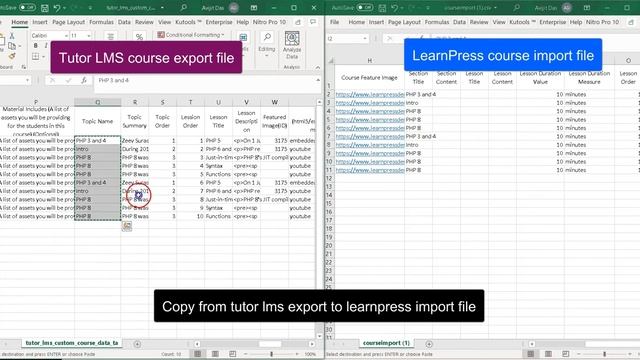The image size is (640, 360).
Task: Open search magnifier in Tutor LMS title bar
Action: [184, 7]
